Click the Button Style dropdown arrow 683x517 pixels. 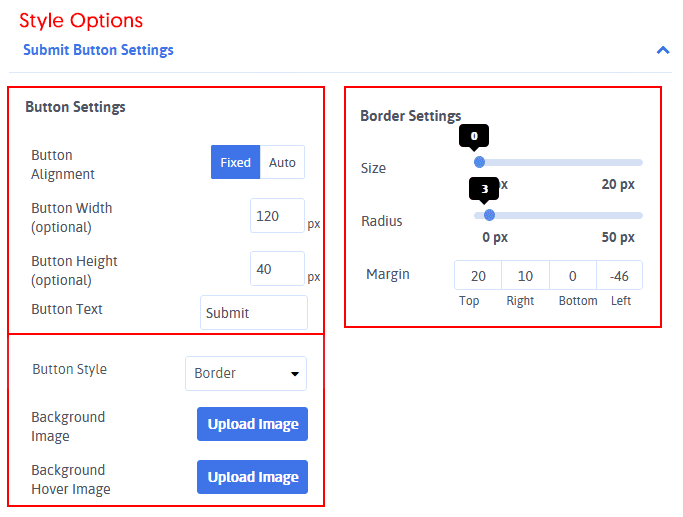tap(295, 374)
